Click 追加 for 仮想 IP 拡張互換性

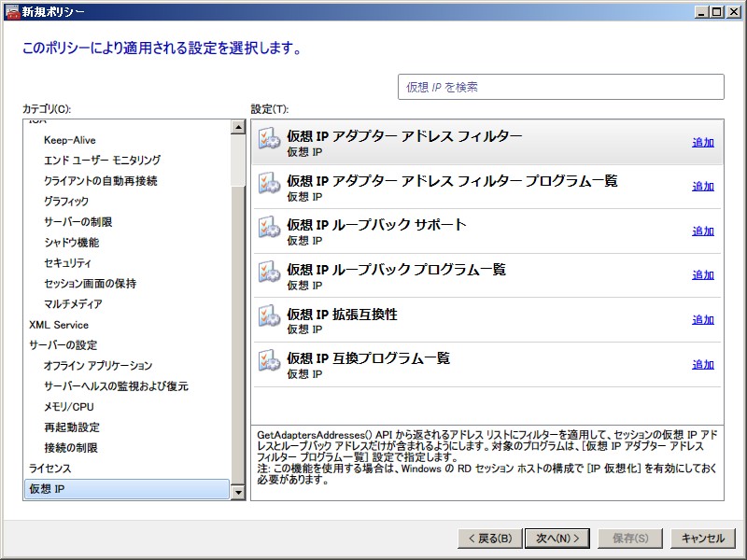(702, 320)
